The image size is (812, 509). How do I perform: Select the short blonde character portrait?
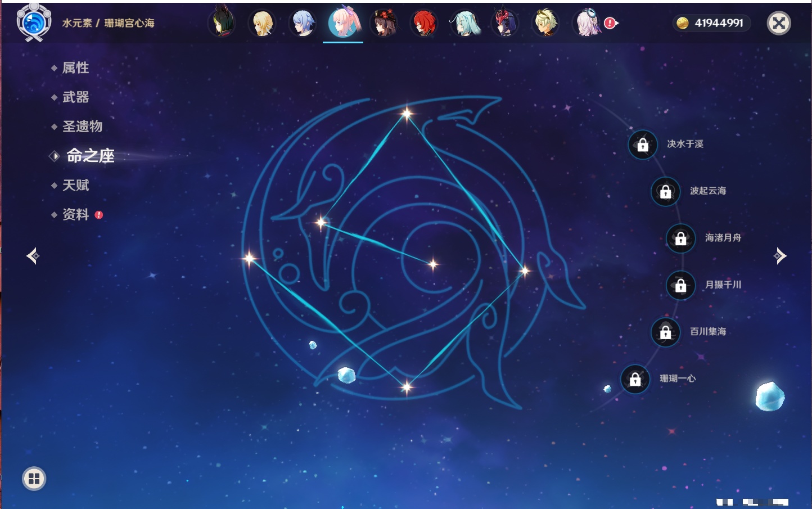click(x=546, y=23)
